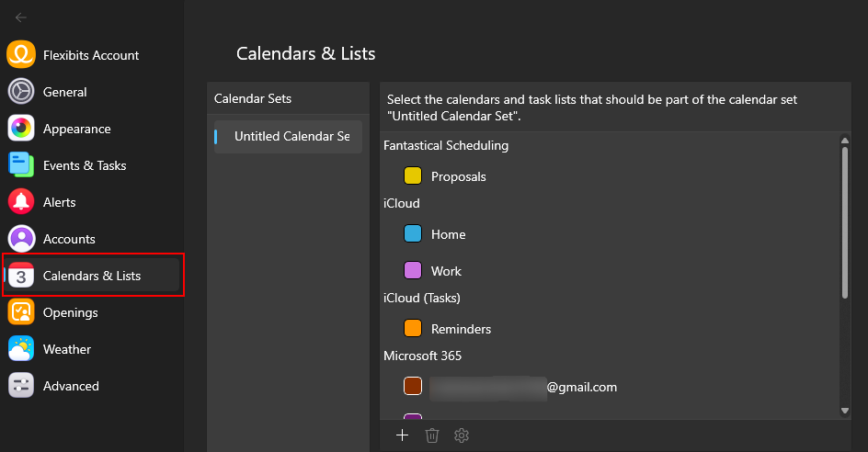Open the Calendars & Lists section
The image size is (868, 452).
[x=92, y=276]
